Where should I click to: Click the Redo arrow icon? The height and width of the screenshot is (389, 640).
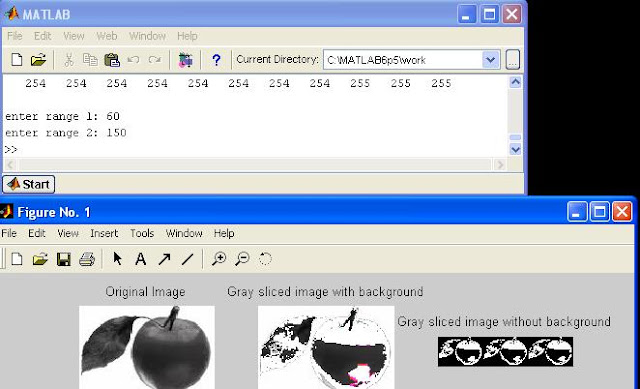(155, 60)
